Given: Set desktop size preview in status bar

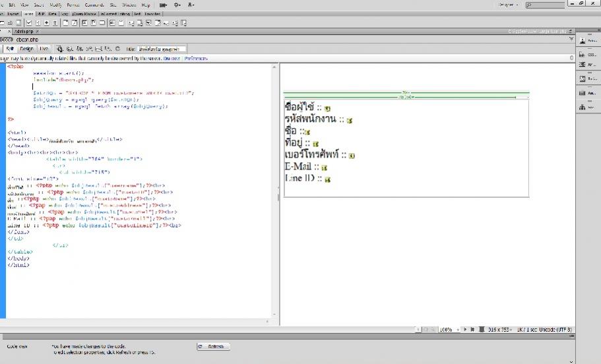Looking at the screenshot, I should pyautogui.click(x=482, y=329).
